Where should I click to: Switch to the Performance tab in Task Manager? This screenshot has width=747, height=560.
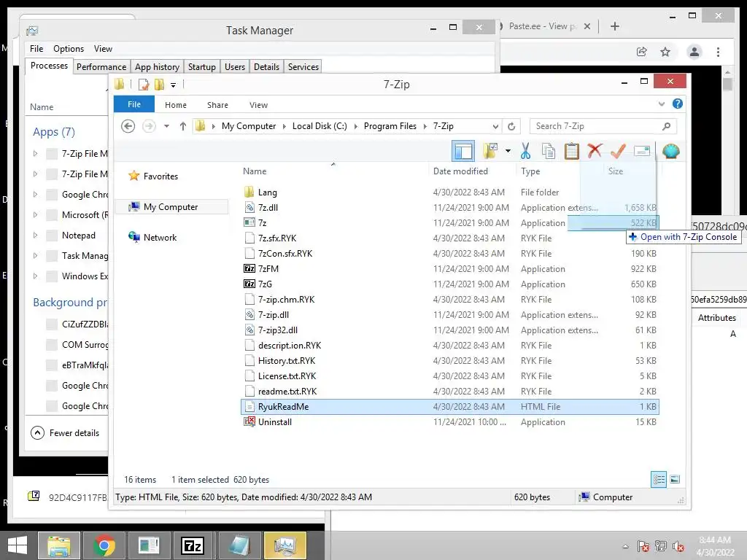coord(101,66)
